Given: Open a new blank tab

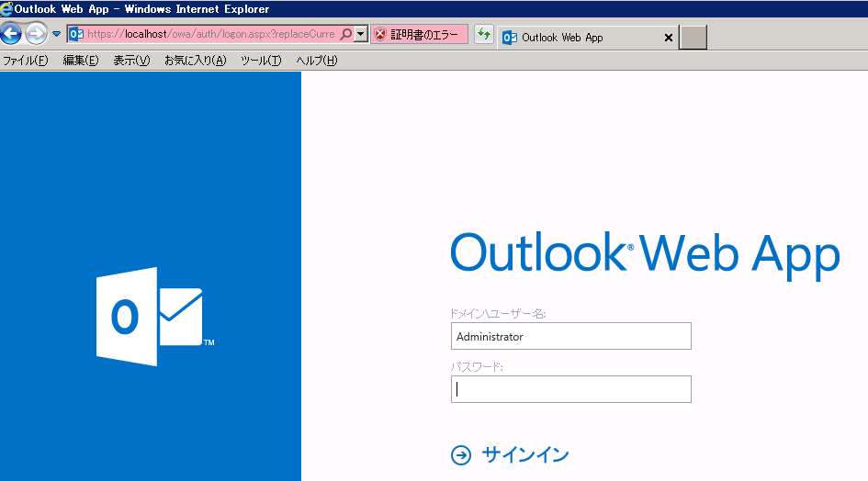Looking at the screenshot, I should click(x=693, y=38).
